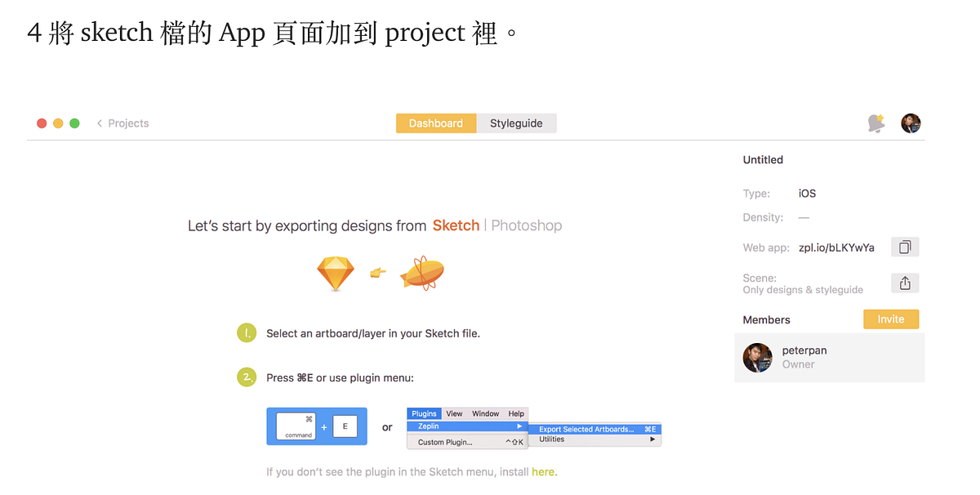Select the red traffic light control
This screenshot has height=495, width=980.
pos(42,123)
